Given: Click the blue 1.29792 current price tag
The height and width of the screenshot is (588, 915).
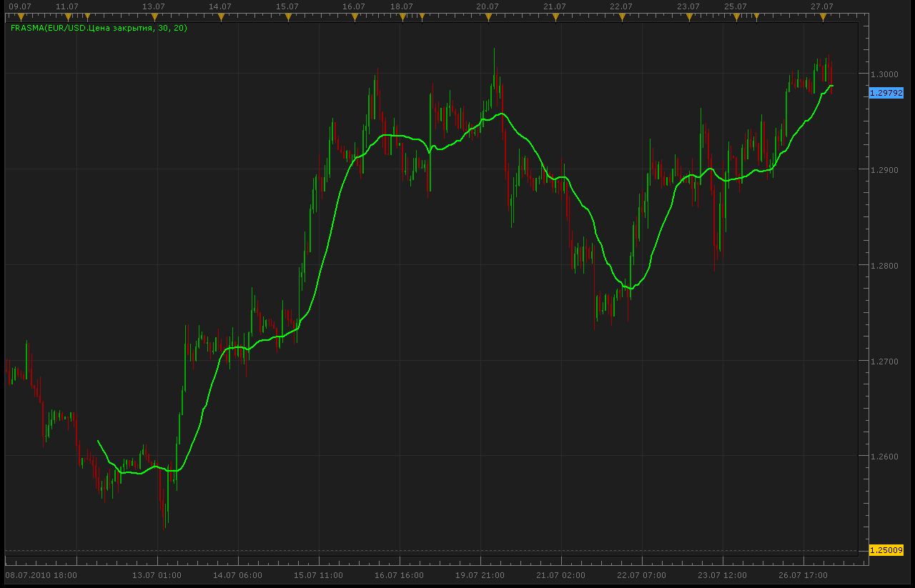Looking at the screenshot, I should pos(886,93).
